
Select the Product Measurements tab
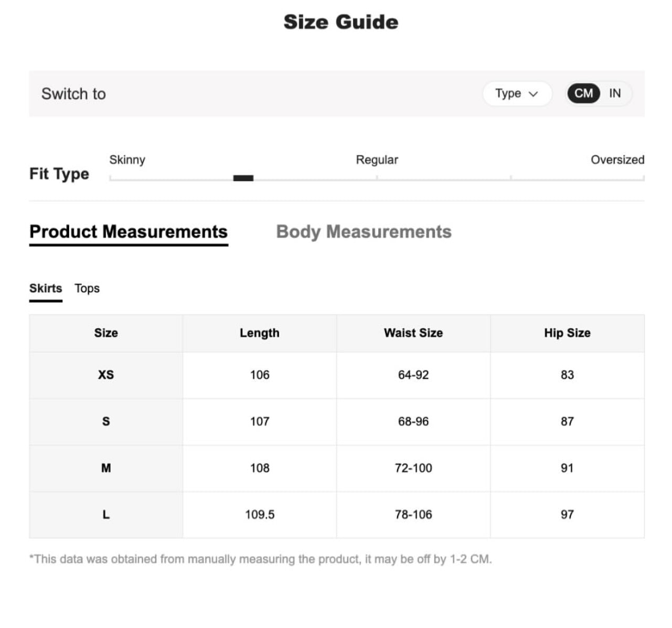pos(129,232)
